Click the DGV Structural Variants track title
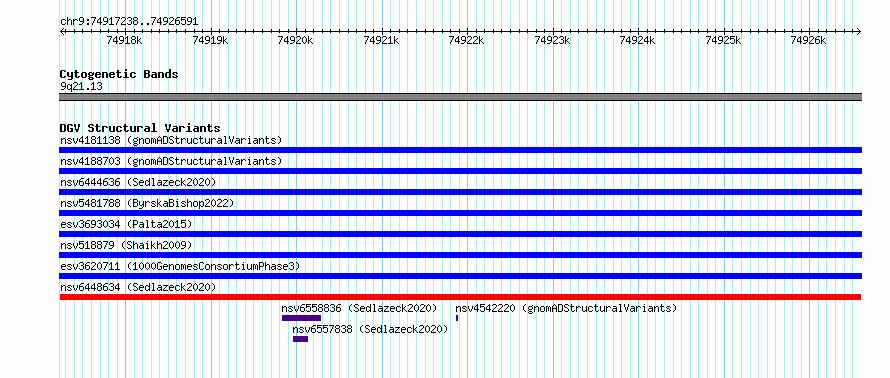Viewport: 890px width, 378px height. pyautogui.click(x=140, y=128)
